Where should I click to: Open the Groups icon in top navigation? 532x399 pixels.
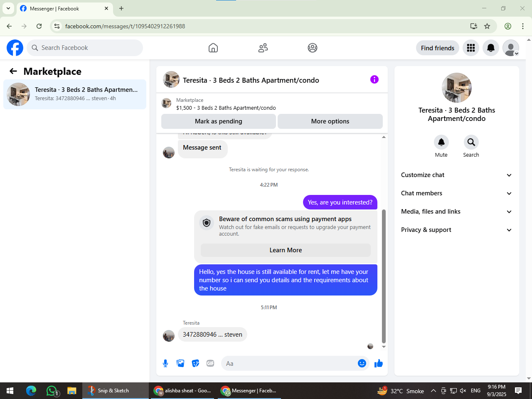click(313, 48)
